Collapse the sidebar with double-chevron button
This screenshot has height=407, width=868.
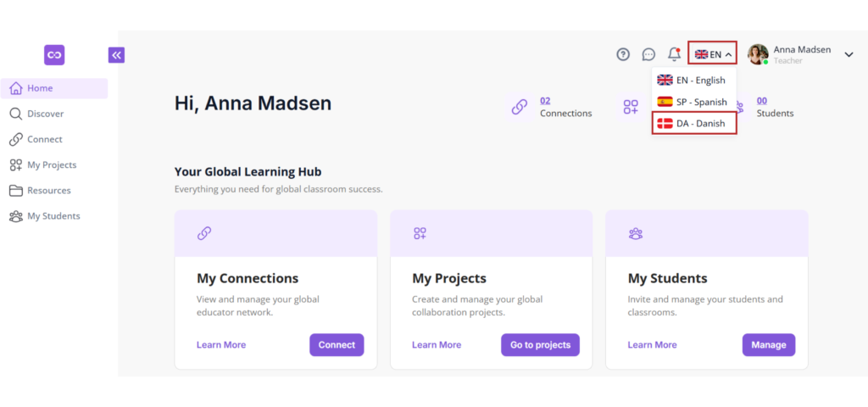[116, 55]
